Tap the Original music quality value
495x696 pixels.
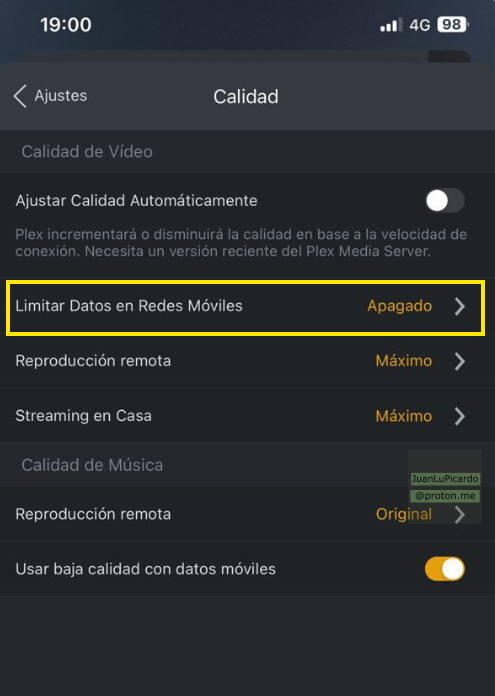pos(404,514)
